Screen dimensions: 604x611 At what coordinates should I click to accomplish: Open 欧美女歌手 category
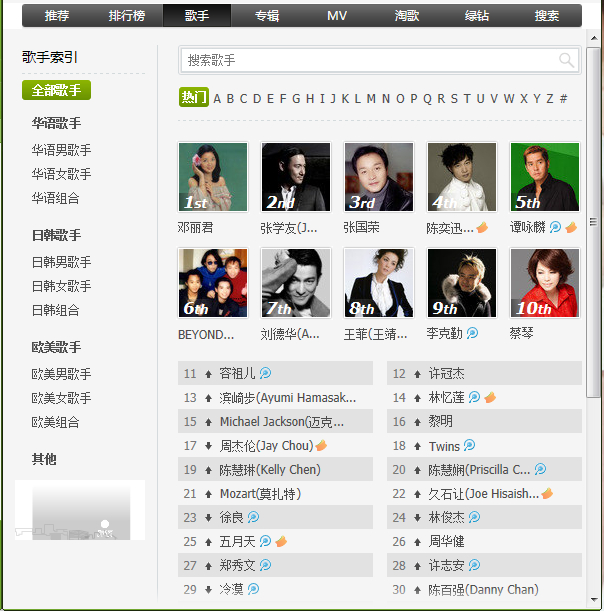(x=61, y=398)
